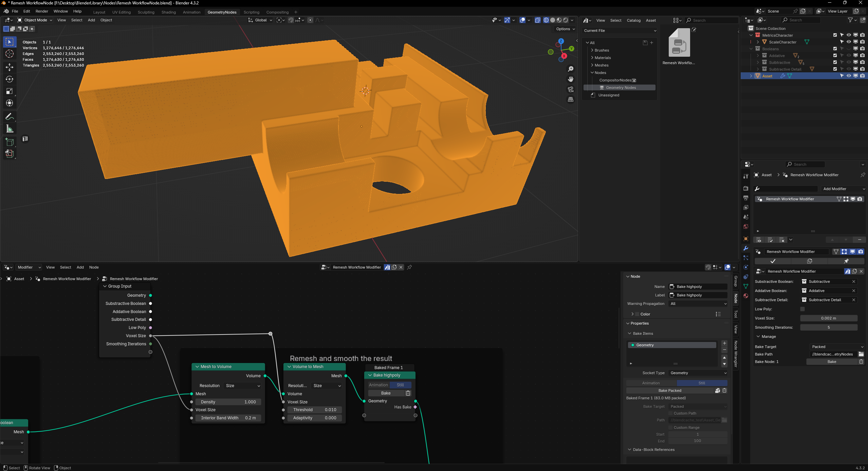Open the Socket Type Geometry dropdown

click(698, 373)
